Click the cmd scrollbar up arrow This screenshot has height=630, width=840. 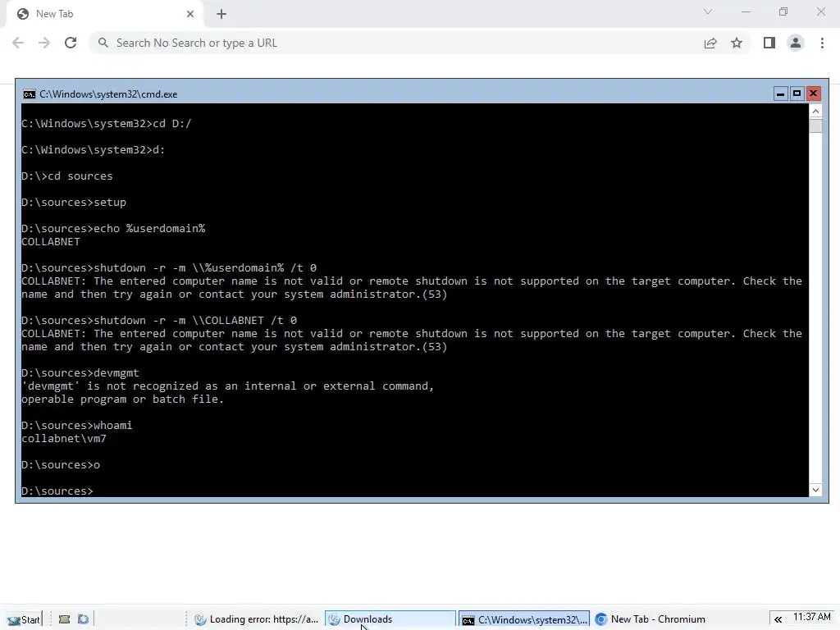[815, 112]
